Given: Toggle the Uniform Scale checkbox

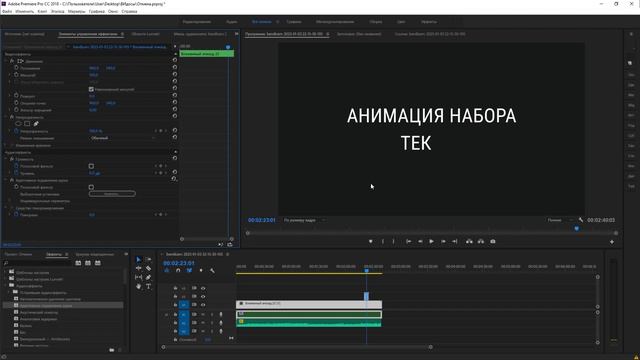Looking at the screenshot, I should 91,89.
